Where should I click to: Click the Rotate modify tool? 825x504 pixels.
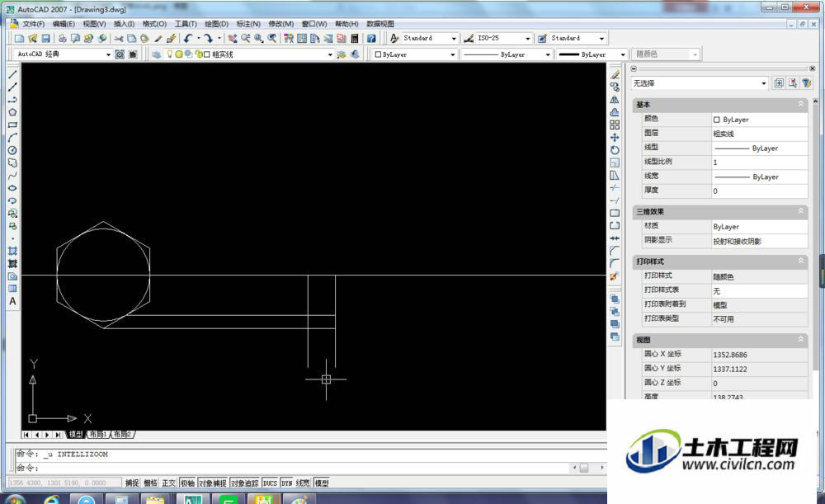(x=615, y=150)
